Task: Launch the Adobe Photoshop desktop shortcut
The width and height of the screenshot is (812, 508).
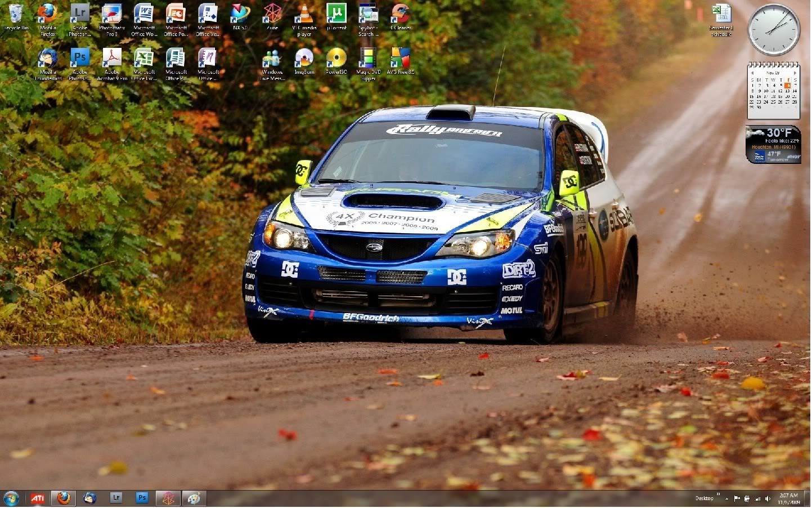Action: pyautogui.click(x=80, y=64)
